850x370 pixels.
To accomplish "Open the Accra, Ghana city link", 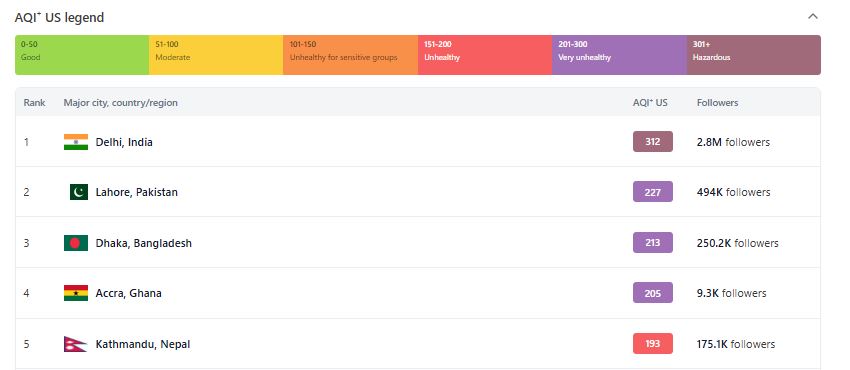I will [x=128, y=293].
